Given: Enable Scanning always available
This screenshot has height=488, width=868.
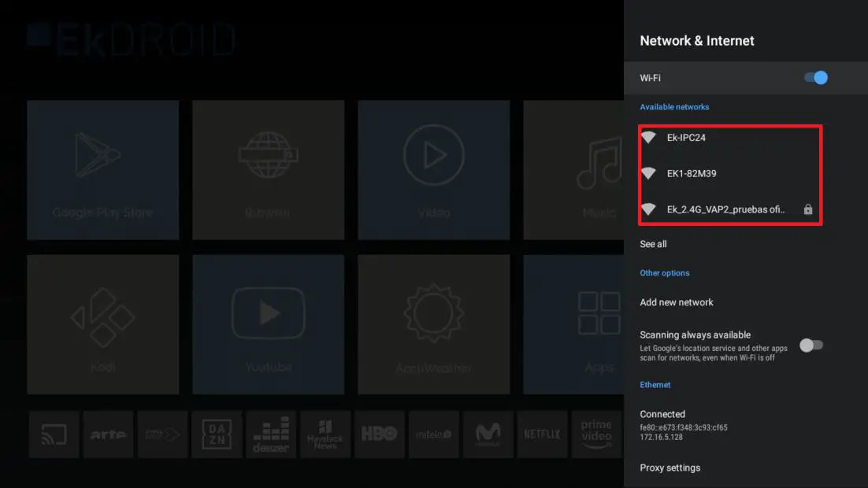Looking at the screenshot, I should point(811,345).
